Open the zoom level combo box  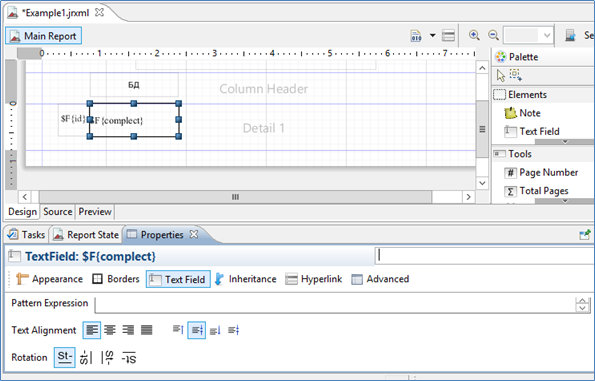click(528, 36)
